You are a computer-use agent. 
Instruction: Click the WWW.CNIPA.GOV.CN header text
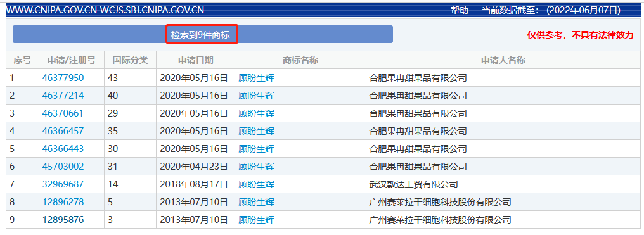coord(51,11)
